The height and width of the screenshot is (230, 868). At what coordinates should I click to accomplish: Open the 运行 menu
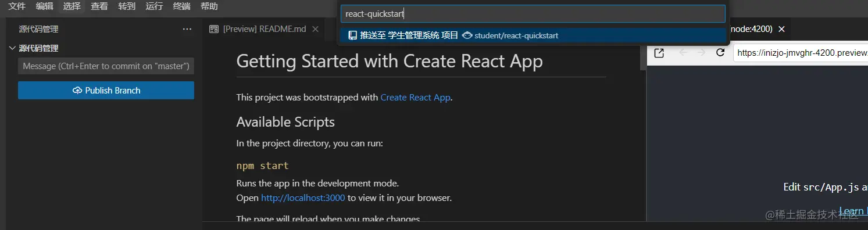tap(154, 6)
